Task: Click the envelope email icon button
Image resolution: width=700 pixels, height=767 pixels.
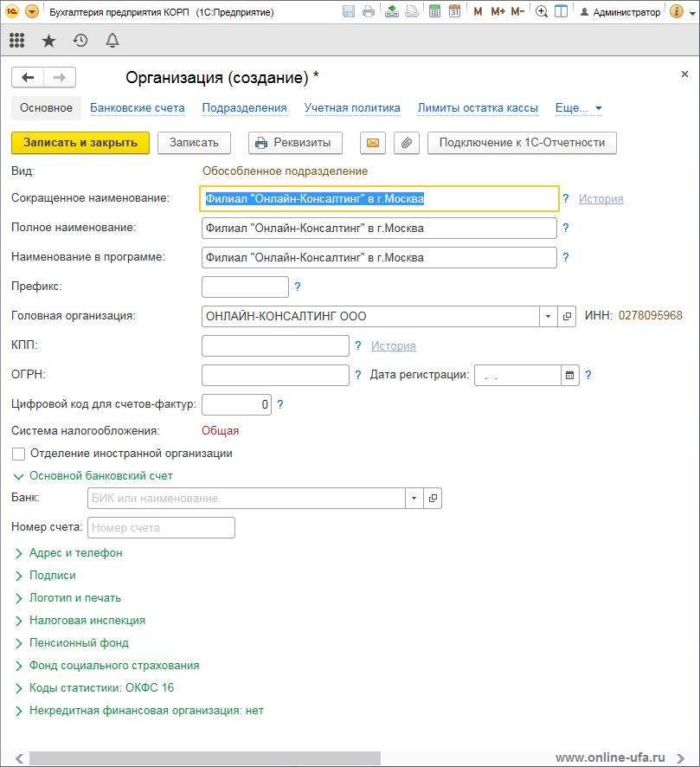Action: pyautogui.click(x=372, y=143)
